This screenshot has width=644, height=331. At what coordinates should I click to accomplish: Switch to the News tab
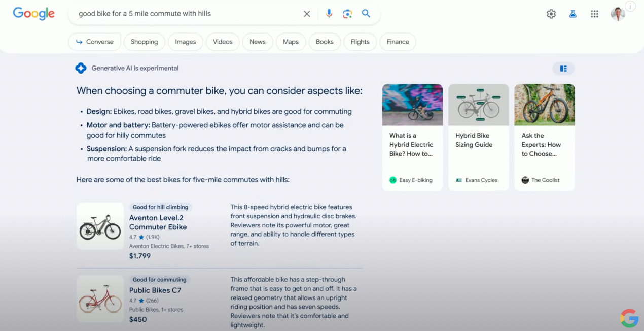tap(257, 42)
